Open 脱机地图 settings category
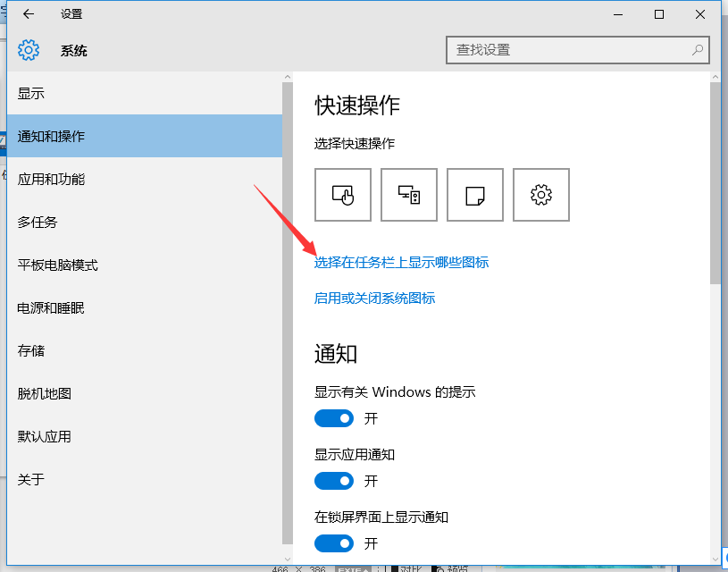Image resolution: width=728 pixels, height=572 pixels. pos(145,393)
